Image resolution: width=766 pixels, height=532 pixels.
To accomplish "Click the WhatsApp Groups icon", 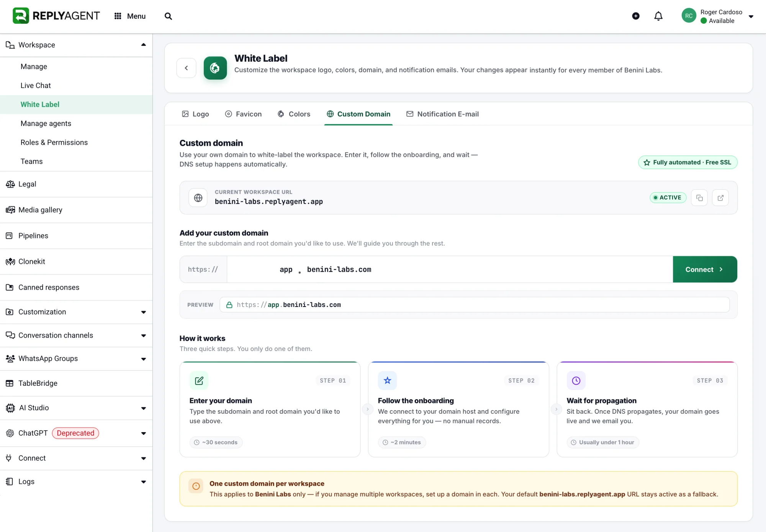I will pyautogui.click(x=10, y=359).
